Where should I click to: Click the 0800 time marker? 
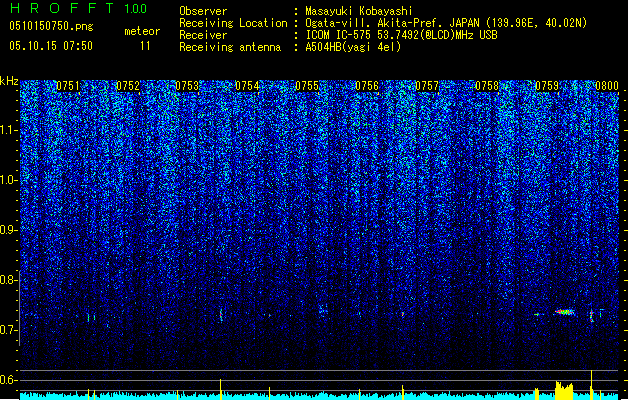coord(607,86)
